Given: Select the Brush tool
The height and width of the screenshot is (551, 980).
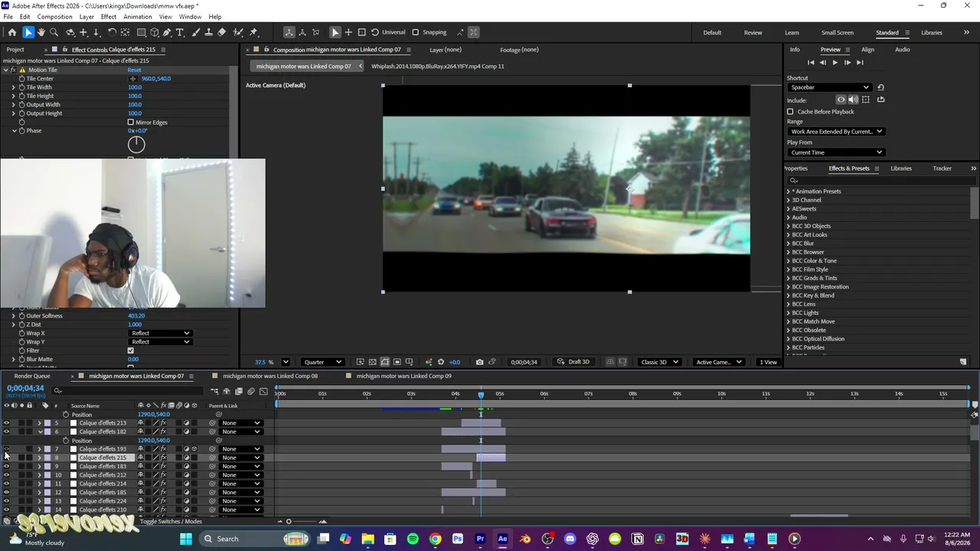Looking at the screenshot, I should coord(196,32).
